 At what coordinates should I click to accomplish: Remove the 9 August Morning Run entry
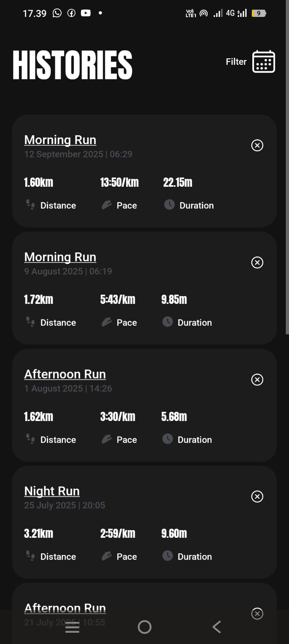tap(257, 262)
